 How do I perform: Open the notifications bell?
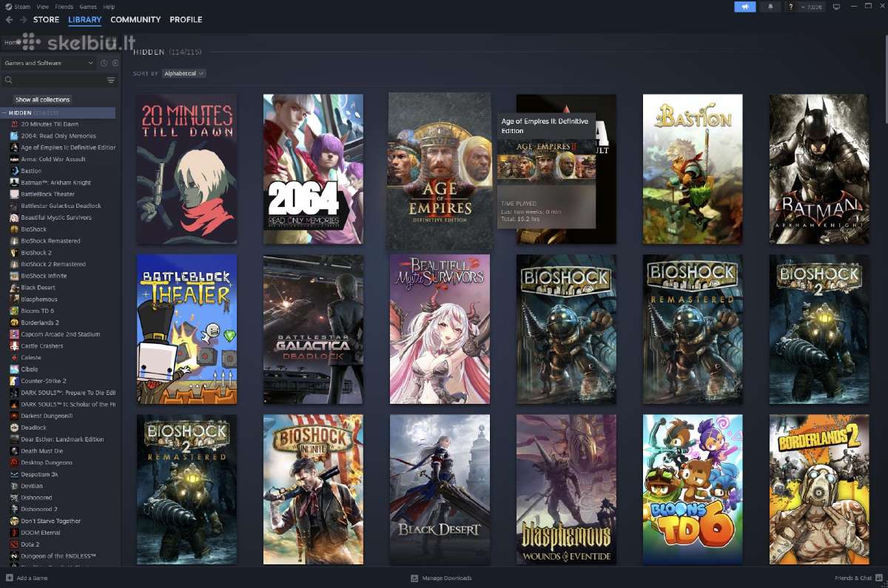pyautogui.click(x=770, y=7)
